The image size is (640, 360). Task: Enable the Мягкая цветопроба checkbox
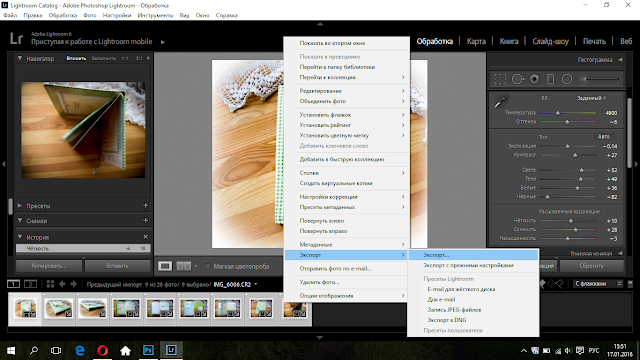(207, 266)
